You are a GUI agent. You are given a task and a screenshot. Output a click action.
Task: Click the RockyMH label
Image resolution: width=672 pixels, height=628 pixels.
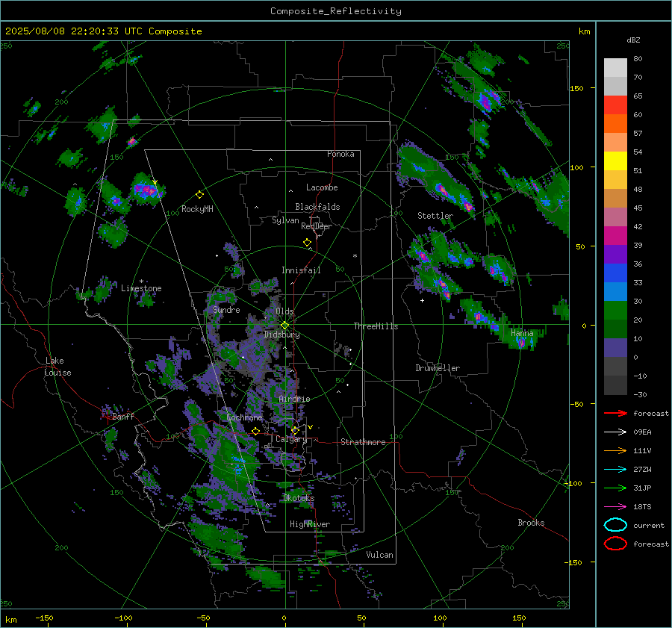197,209
